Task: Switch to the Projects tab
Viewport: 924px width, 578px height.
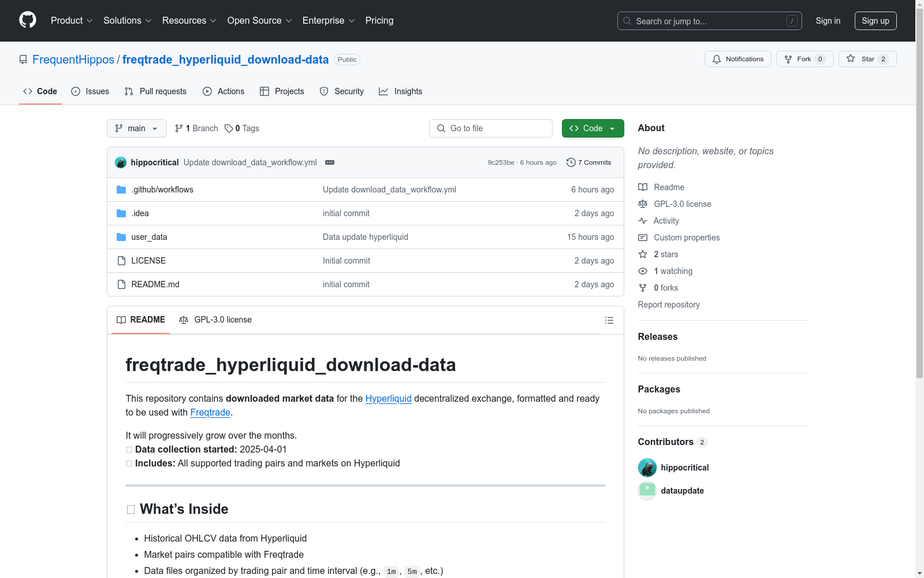Action: [x=282, y=91]
